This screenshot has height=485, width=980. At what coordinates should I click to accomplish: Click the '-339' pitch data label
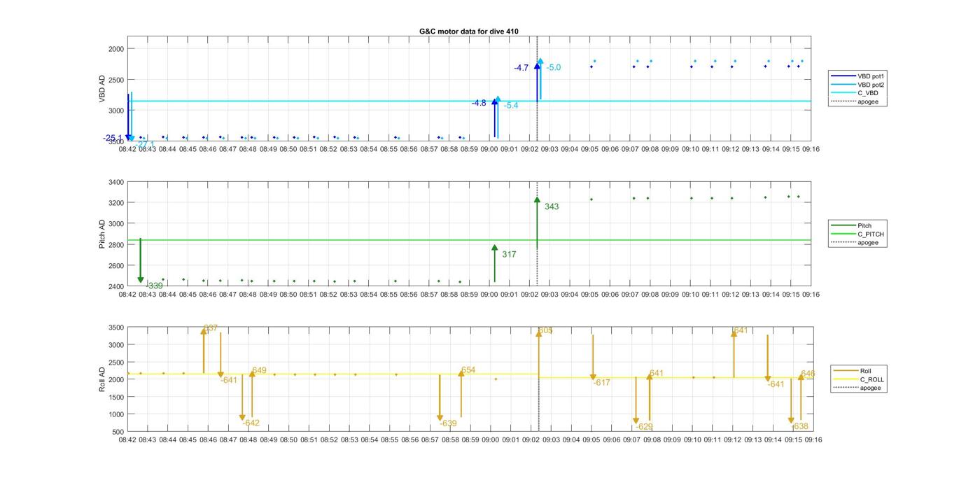[x=155, y=286]
